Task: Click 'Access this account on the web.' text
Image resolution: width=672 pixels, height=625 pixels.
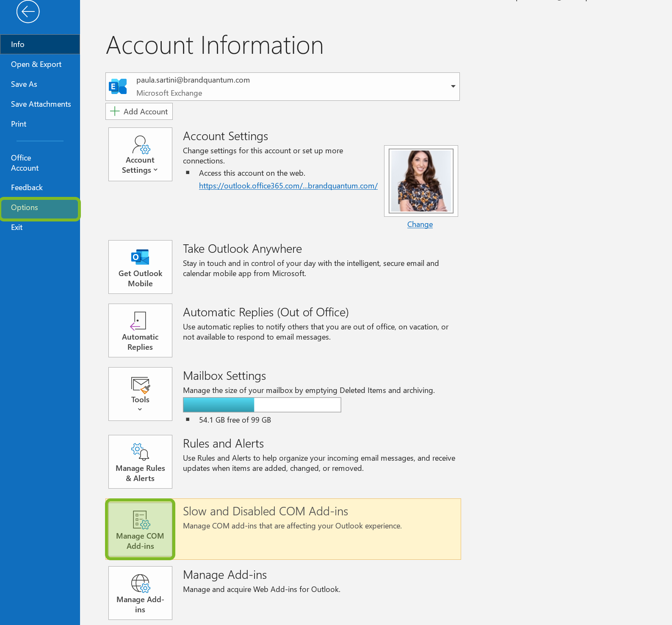Action: point(252,173)
